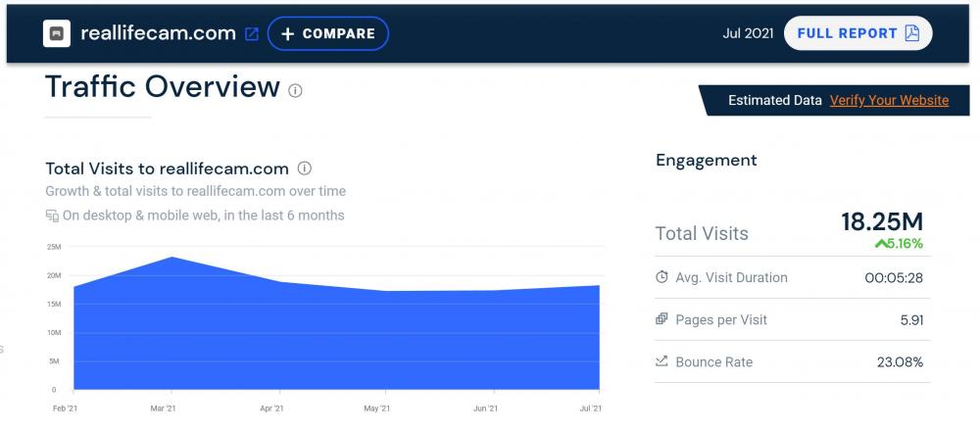Open the external link icon beside the domain
Screen dimensions: 980x431
click(252, 33)
